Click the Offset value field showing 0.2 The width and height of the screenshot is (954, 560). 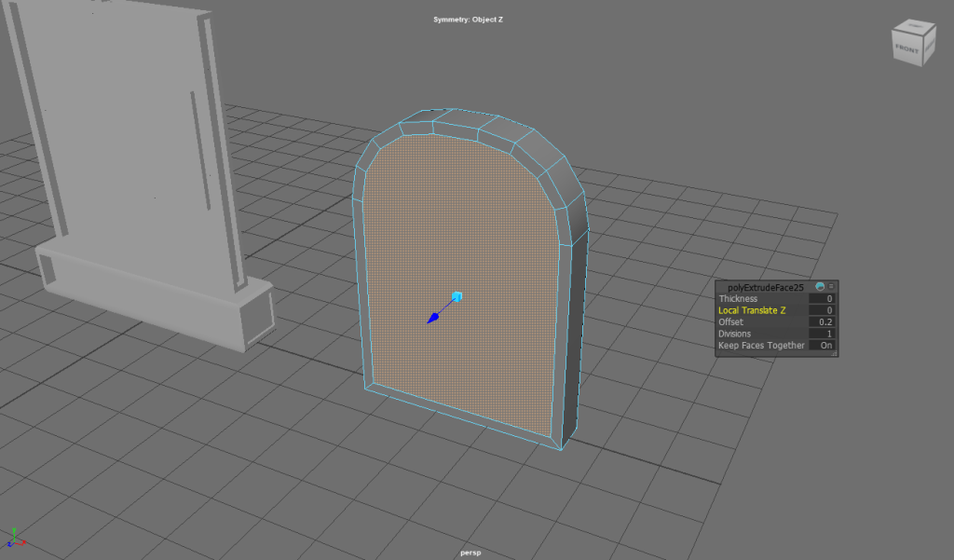point(822,322)
